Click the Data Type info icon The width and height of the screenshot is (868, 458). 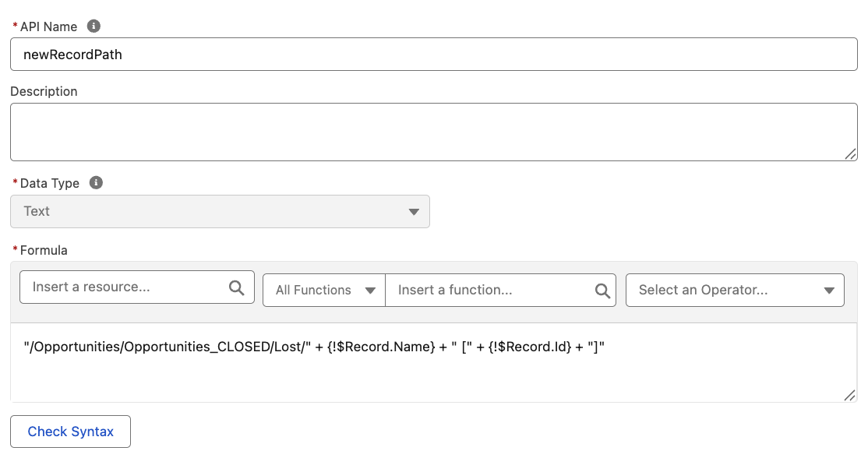(96, 183)
